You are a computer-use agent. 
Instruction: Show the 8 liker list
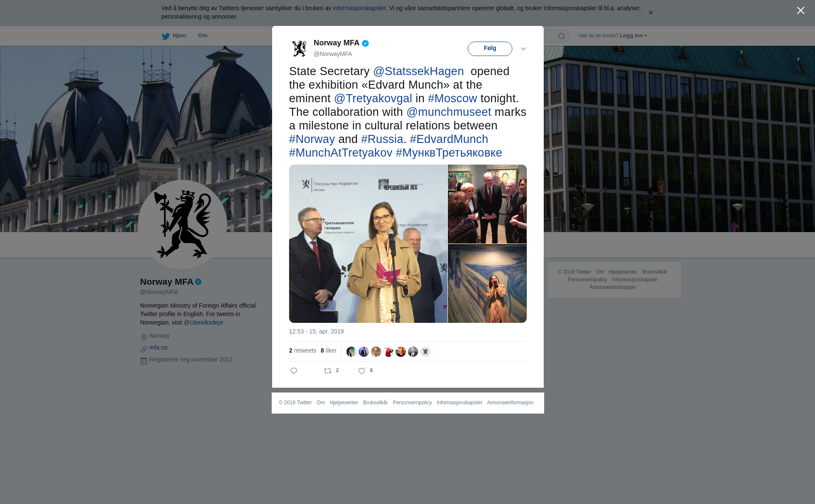[329, 350]
